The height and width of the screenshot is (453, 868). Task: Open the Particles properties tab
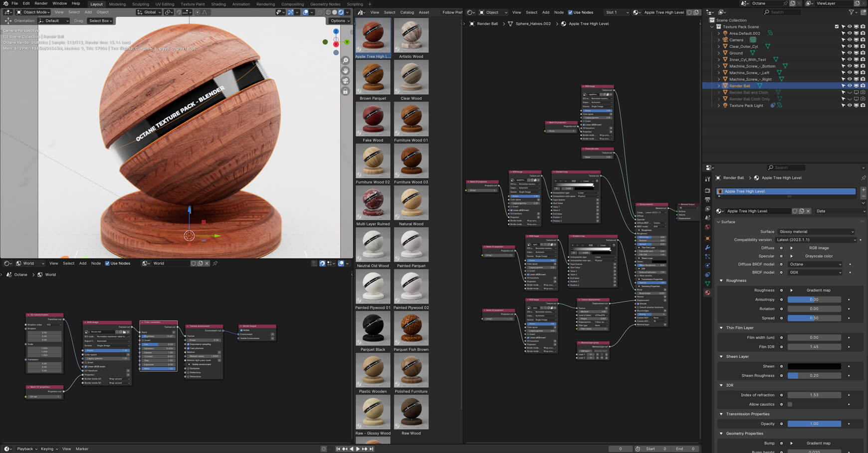pos(707,257)
